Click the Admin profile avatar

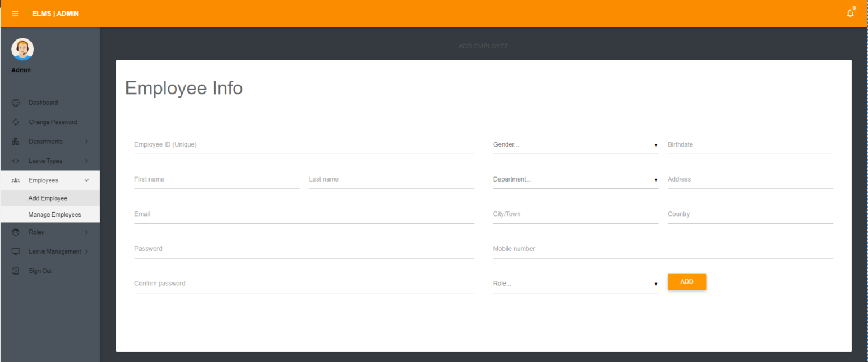[x=23, y=48]
